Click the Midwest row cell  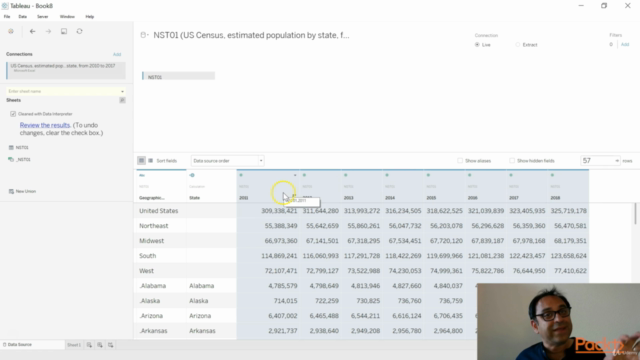[x=151, y=241]
